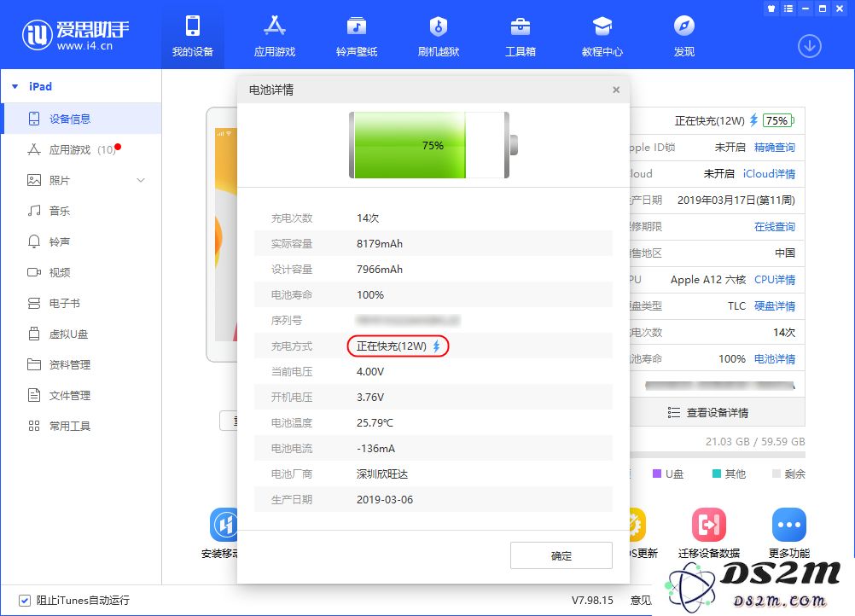
Task: Click 生产日期 value 2019-03-06
Action: pos(385,499)
